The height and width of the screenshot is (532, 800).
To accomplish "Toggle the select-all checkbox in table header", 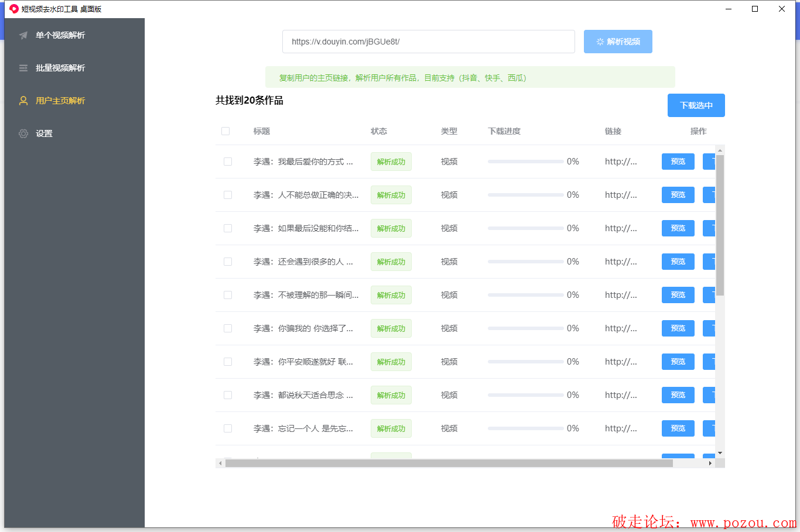I will pos(225,131).
